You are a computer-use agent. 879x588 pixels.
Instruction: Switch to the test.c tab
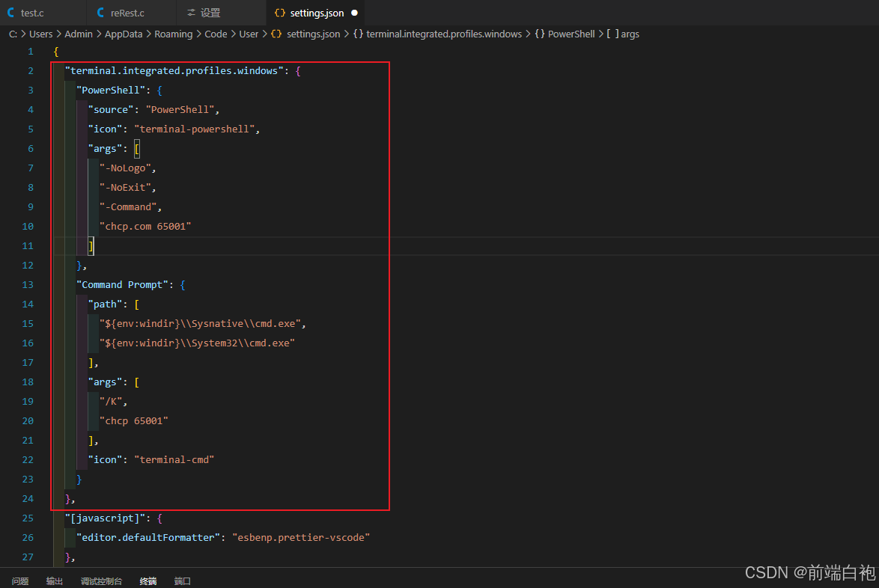tap(43, 12)
